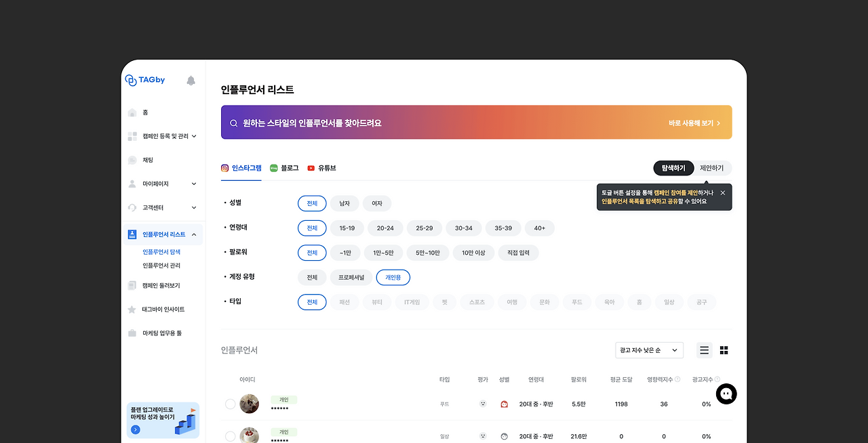Screen dimensions: 868x443
Task: Select 여자 gender filter
Action: tap(377, 203)
